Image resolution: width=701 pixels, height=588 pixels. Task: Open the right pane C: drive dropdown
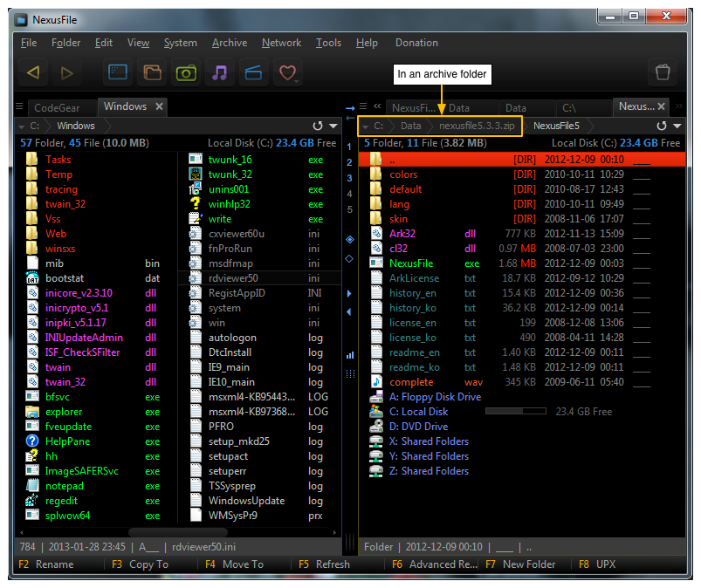365,126
